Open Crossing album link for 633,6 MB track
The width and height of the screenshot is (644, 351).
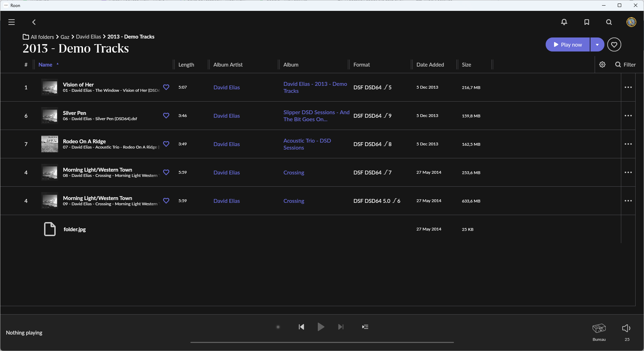tap(294, 201)
